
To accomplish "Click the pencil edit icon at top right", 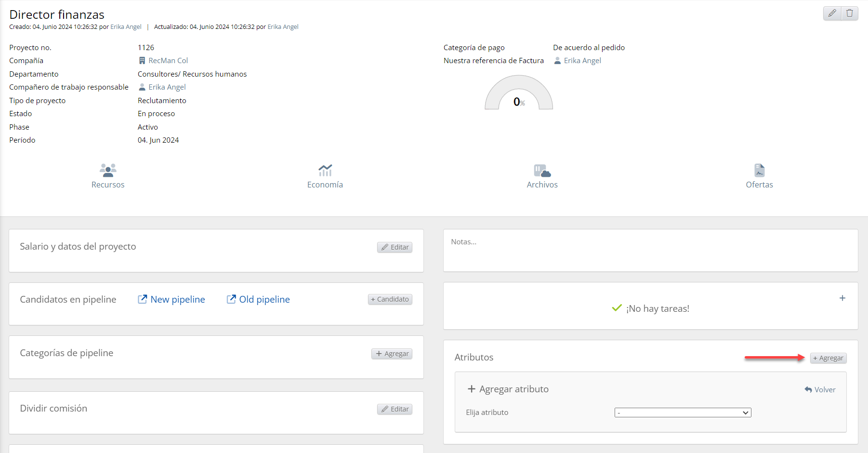I will point(832,13).
